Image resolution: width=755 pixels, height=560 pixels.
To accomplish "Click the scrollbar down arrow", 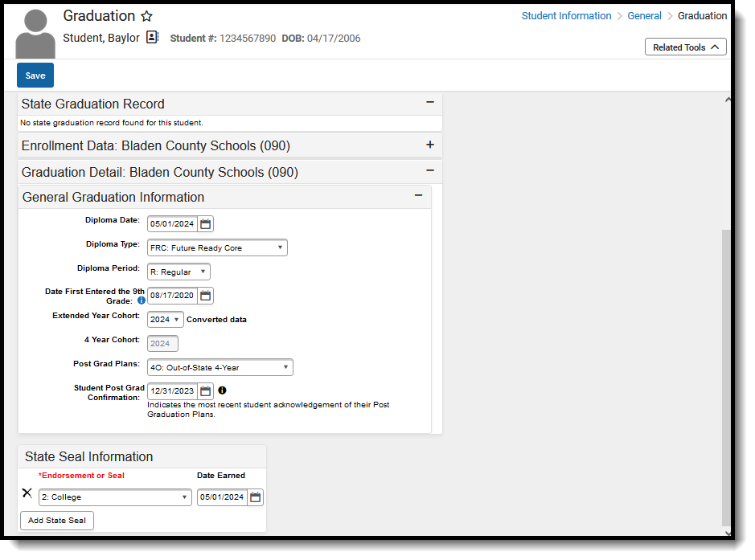I will (x=727, y=533).
